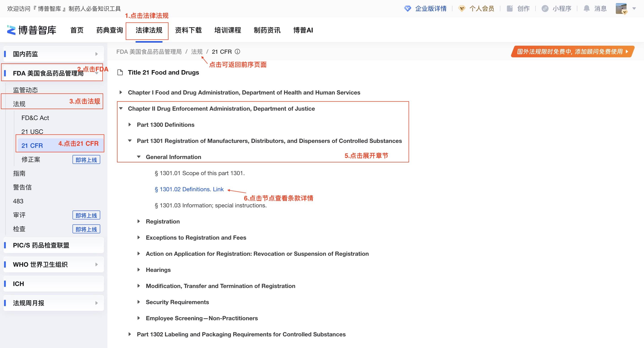
Task: Click info icon beside 21 CFR breadcrumb
Action: pyautogui.click(x=237, y=52)
